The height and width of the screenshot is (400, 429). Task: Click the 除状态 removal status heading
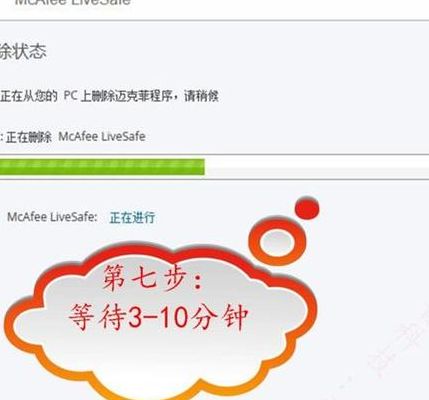tap(23, 52)
